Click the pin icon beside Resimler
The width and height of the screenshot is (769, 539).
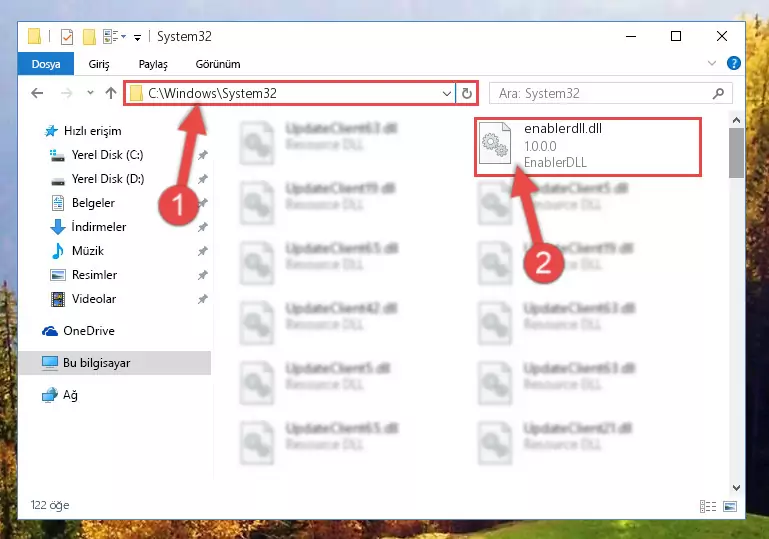tap(203, 275)
